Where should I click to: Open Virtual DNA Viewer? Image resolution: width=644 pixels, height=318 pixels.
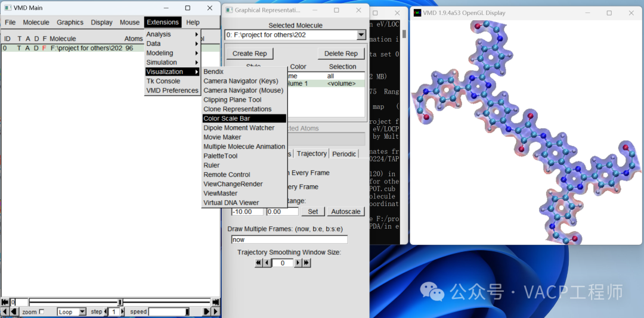coord(244,202)
